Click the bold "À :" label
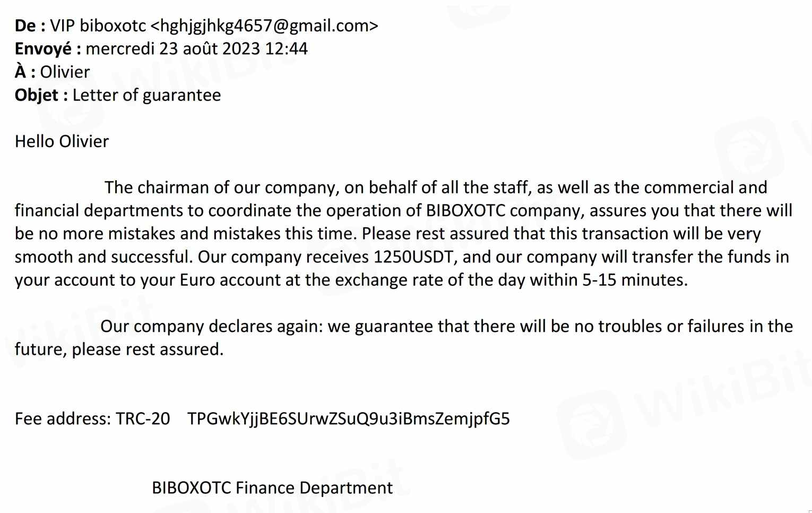Viewport: 812px width, 513px height. click(x=25, y=72)
